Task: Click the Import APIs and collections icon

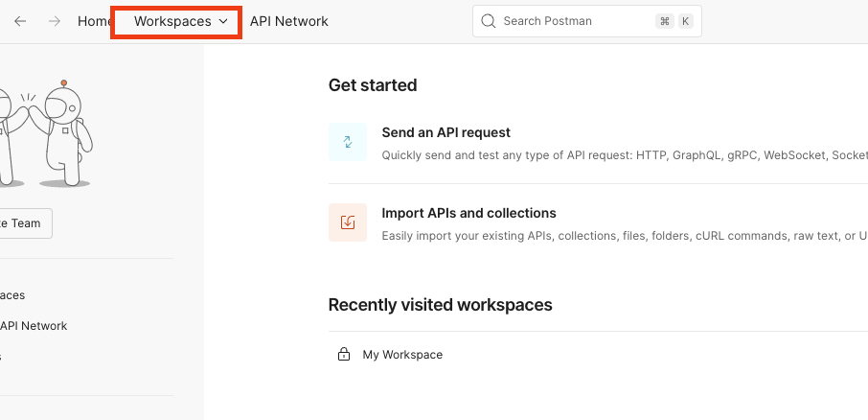Action: (348, 222)
